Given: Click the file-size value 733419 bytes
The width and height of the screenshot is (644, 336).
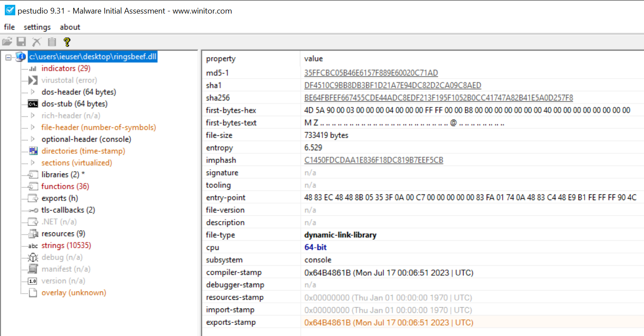Looking at the screenshot, I should coord(326,135).
